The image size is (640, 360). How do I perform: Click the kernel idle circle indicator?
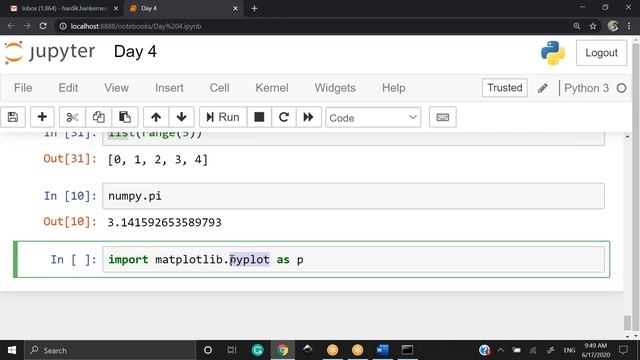pyautogui.click(x=621, y=88)
